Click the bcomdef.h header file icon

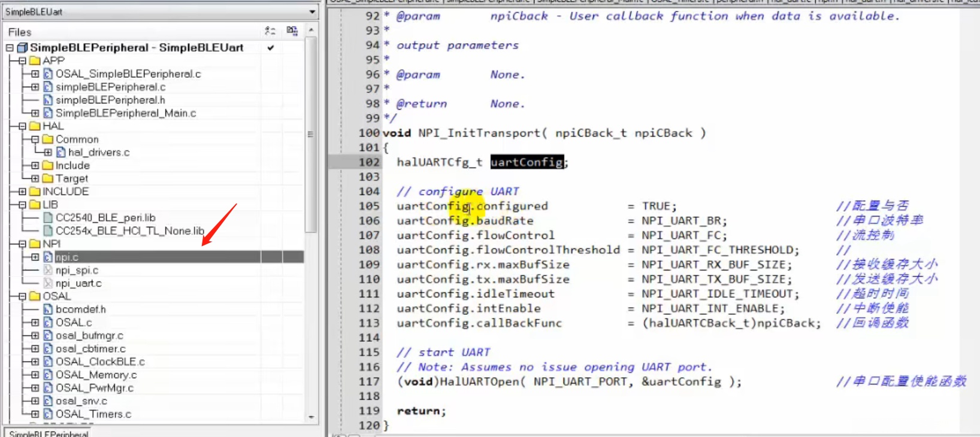(x=48, y=309)
